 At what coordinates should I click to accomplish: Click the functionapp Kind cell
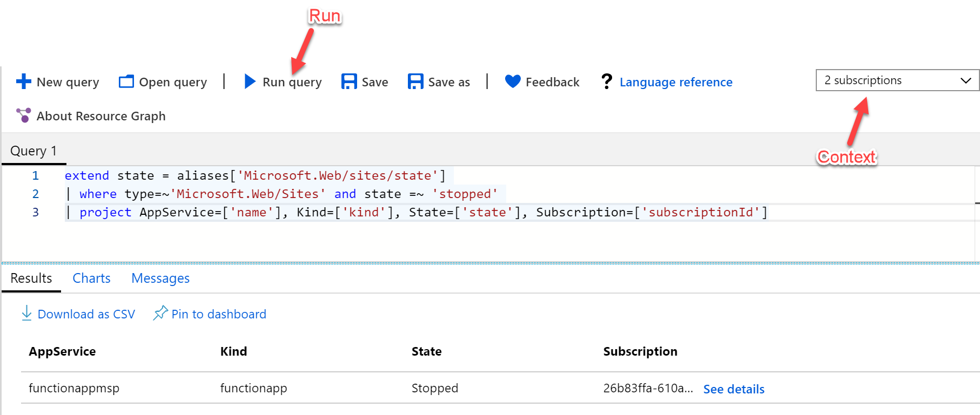click(x=253, y=388)
